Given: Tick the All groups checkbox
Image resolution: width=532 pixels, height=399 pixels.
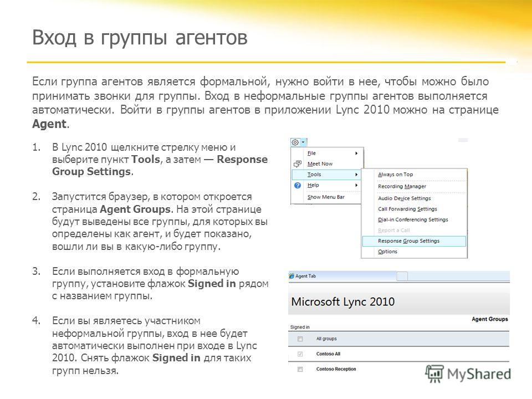Looking at the screenshot, I should coord(300,339).
